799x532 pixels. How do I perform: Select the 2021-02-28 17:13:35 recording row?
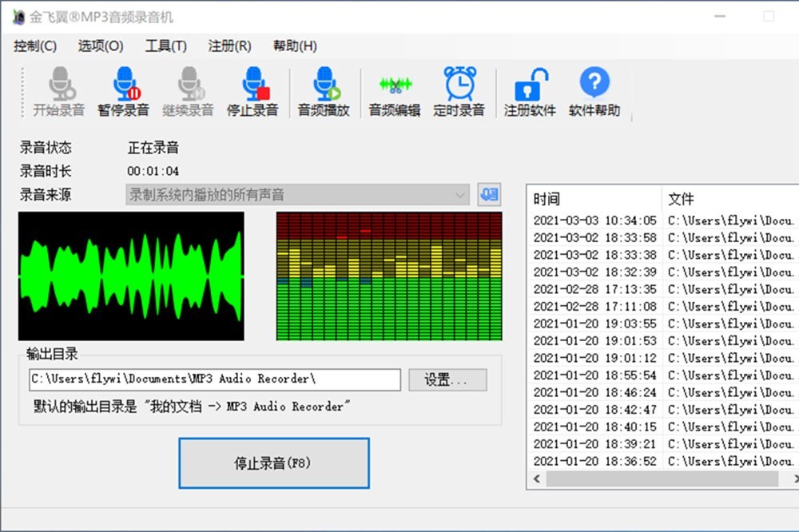pos(594,289)
